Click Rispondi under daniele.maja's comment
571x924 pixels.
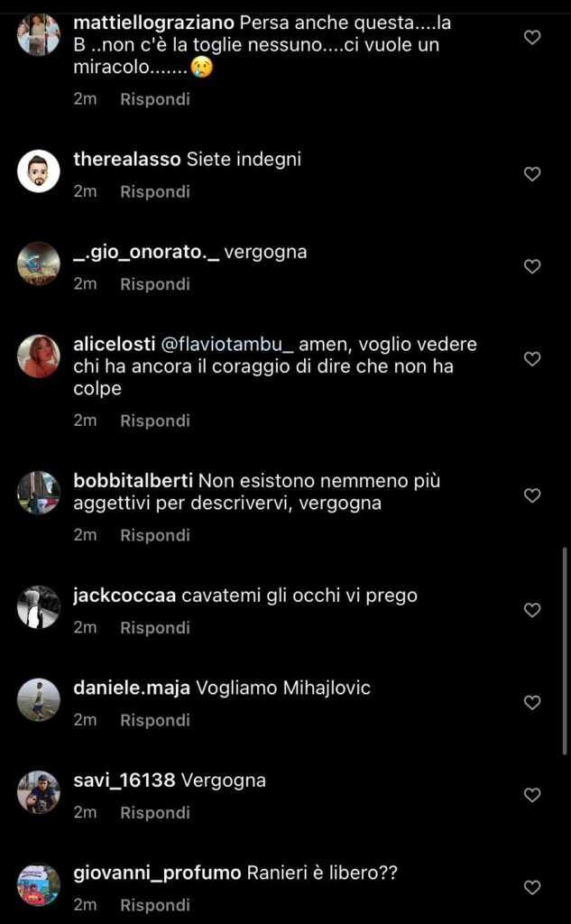point(155,721)
